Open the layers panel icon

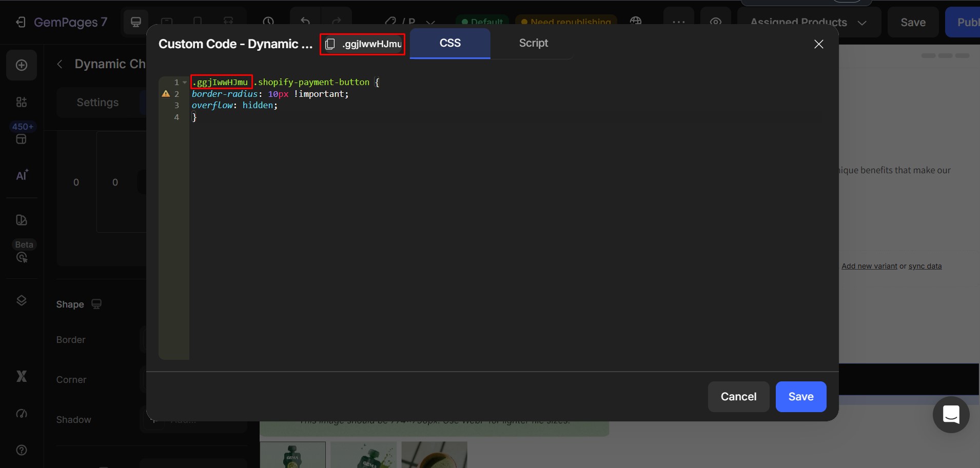22,300
